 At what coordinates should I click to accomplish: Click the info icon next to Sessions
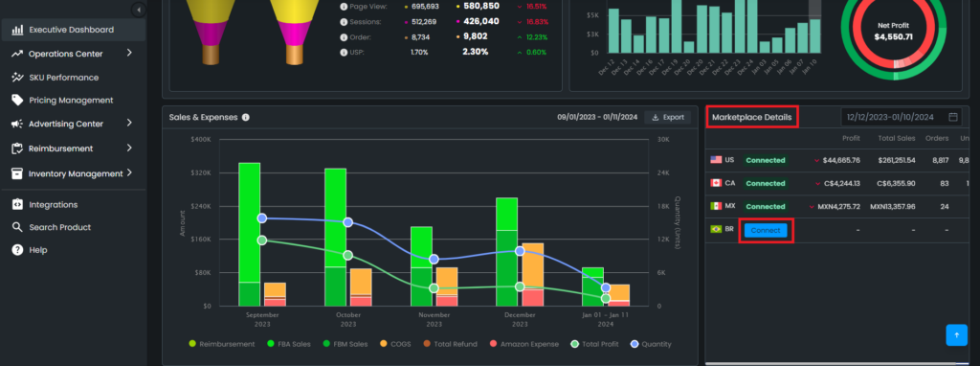(x=344, y=22)
